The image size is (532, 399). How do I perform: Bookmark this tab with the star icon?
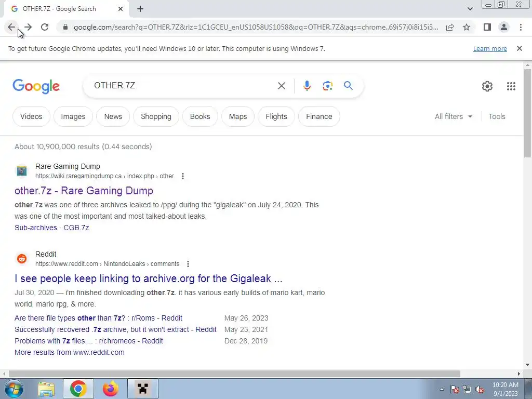(467, 27)
